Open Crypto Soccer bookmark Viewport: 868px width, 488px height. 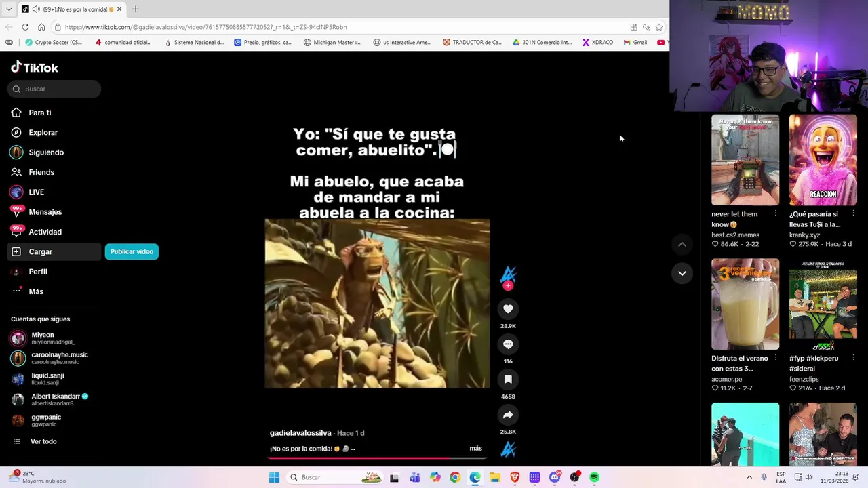(54, 42)
